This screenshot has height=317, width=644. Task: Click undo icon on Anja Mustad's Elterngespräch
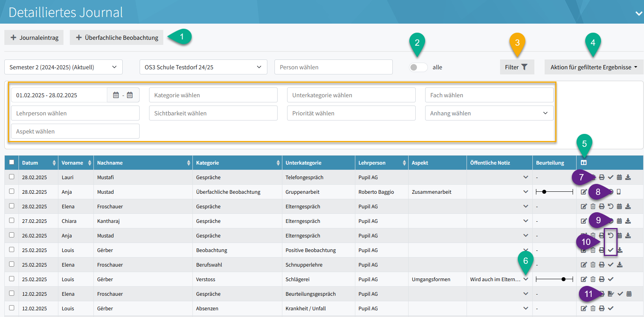click(x=610, y=235)
